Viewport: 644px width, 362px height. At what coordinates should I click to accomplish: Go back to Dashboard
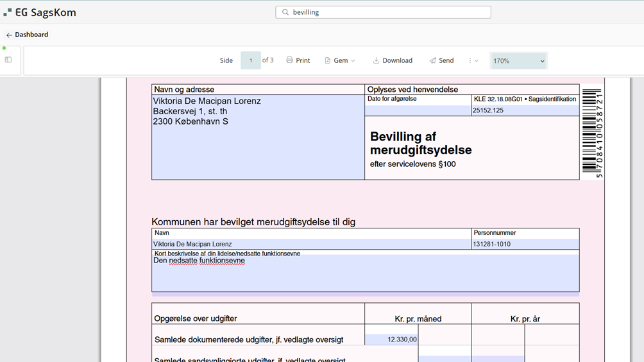(31, 35)
